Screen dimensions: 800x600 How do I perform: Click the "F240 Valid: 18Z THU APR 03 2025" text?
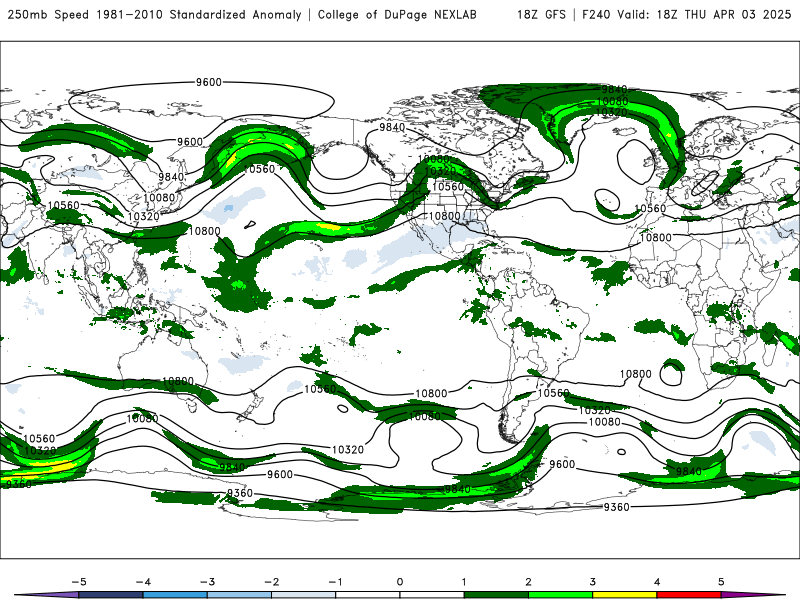click(686, 14)
